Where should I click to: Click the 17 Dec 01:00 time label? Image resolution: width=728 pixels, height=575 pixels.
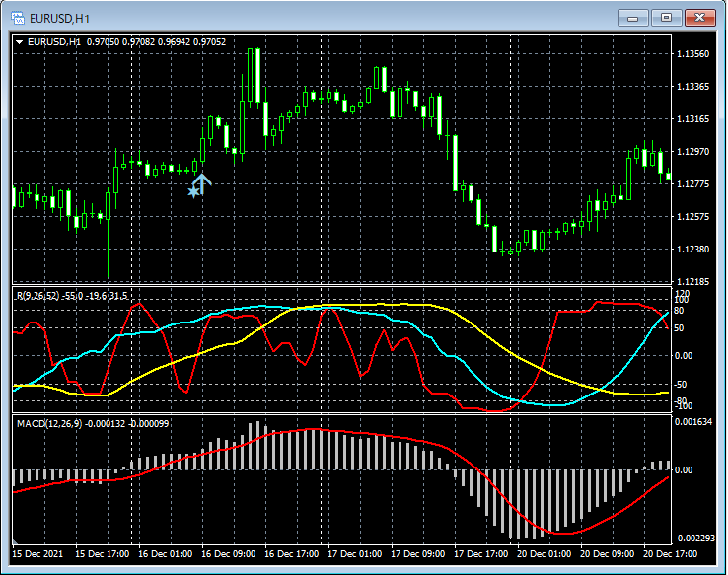pyautogui.click(x=355, y=554)
